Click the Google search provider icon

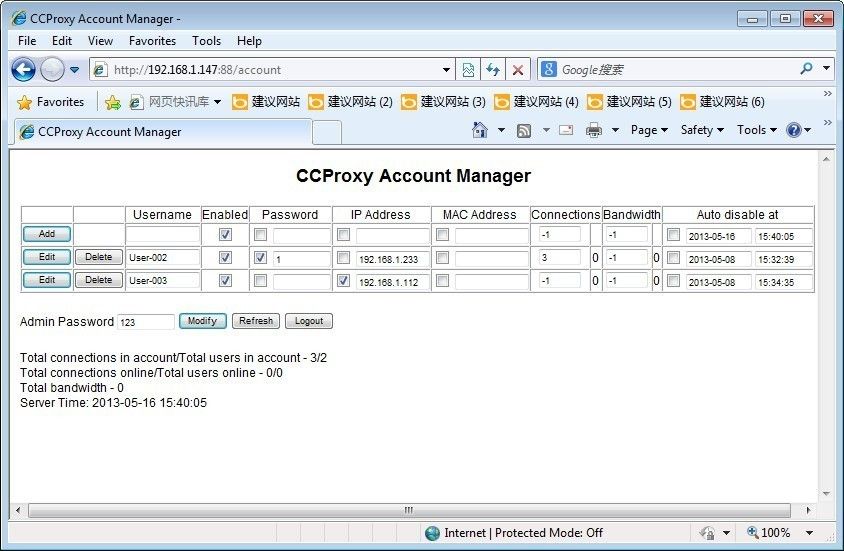(548, 69)
